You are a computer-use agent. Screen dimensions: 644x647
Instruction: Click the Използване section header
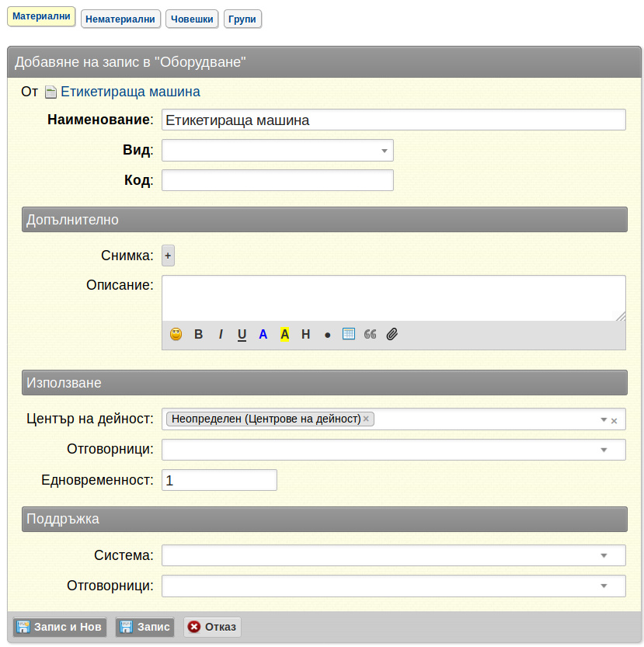(325, 382)
